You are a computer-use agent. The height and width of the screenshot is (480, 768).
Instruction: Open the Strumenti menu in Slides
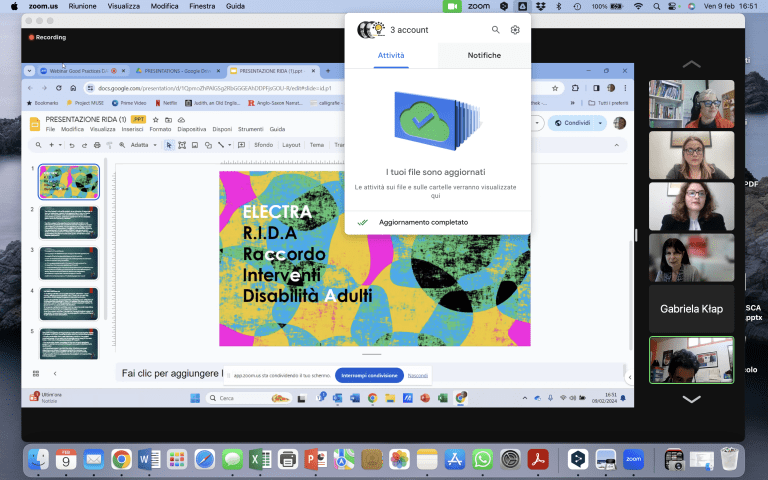click(x=250, y=129)
